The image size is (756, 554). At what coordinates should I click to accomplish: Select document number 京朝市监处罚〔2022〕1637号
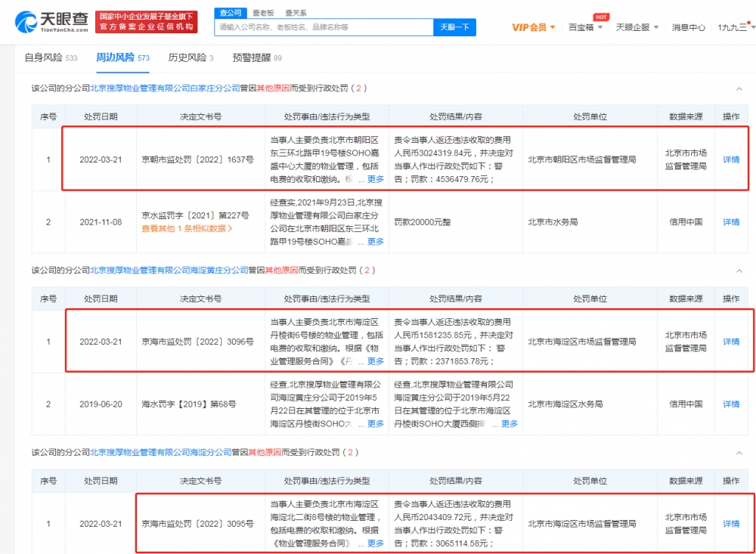pos(197,159)
